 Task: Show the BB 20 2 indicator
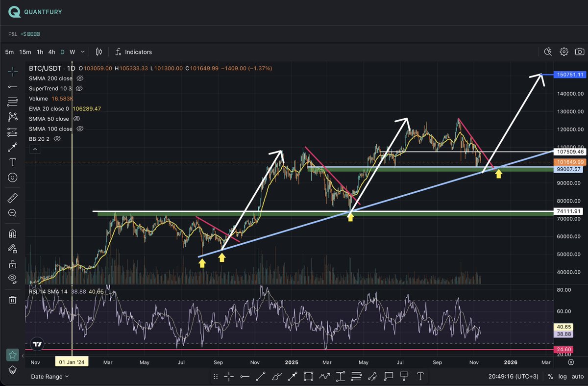coord(57,139)
